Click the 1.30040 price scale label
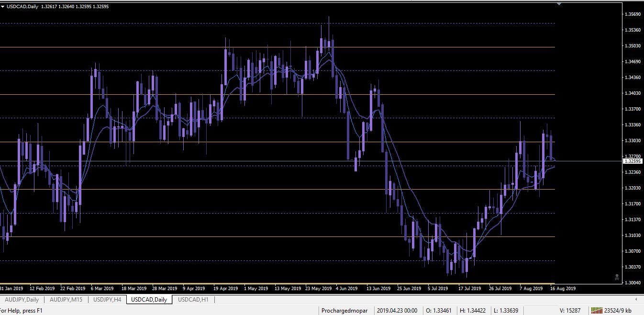 633,282
